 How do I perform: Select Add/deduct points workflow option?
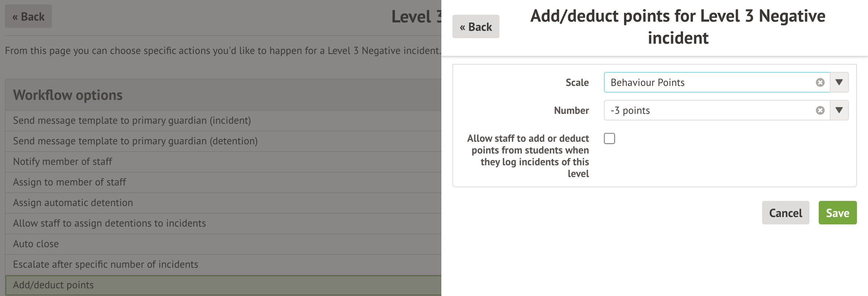tap(53, 285)
